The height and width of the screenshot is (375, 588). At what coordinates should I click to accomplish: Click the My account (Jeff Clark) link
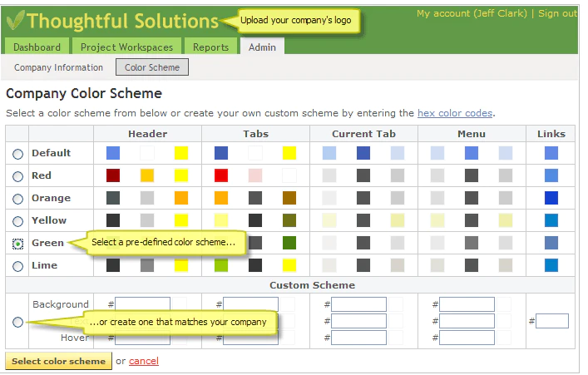pos(472,13)
